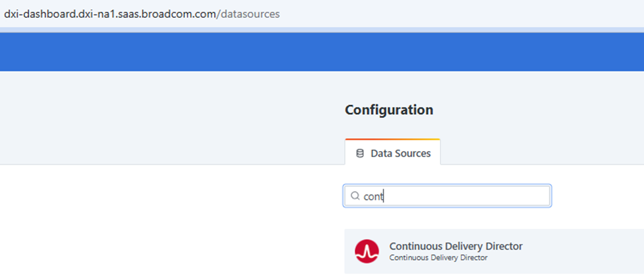
Task: Click the "/datasources" path in the URL
Action: click(248, 14)
